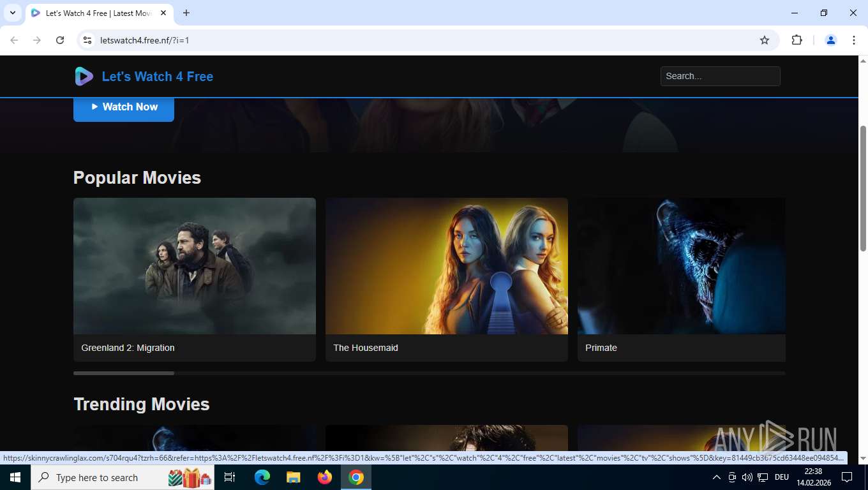Open The Housemaid movie poster
Screen dimensions: 868x490
(x=447, y=266)
